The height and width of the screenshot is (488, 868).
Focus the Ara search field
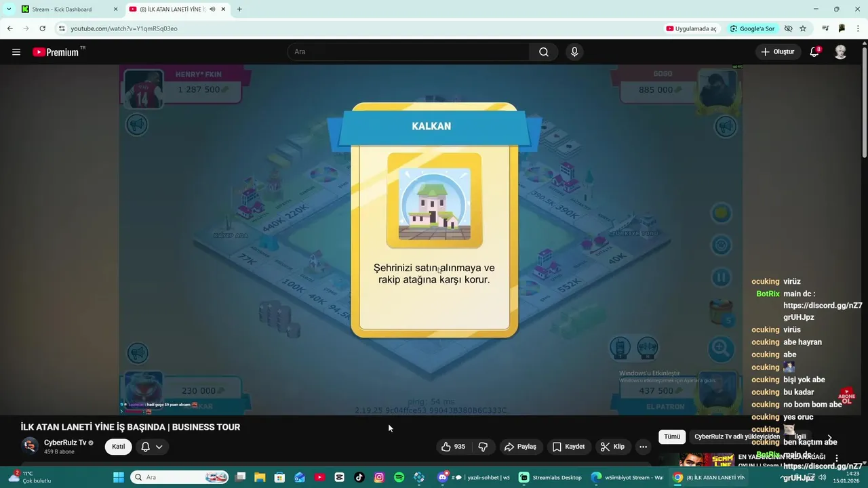point(409,52)
